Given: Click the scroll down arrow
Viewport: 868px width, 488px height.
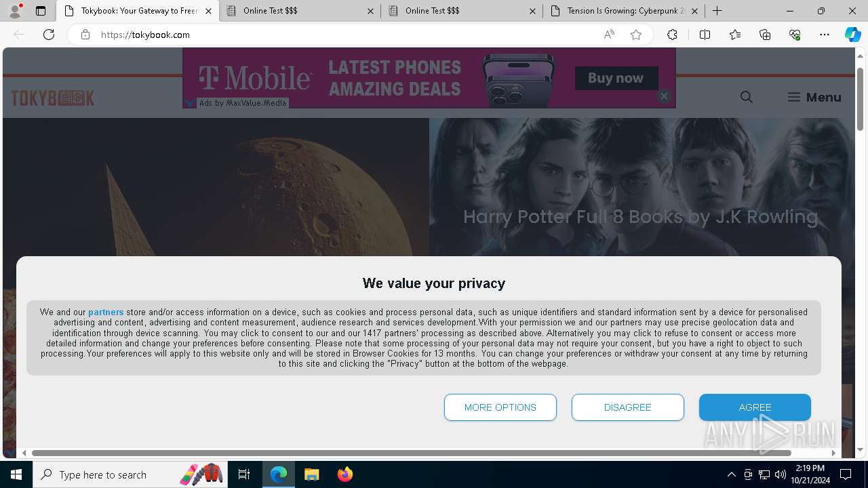Looking at the screenshot, I should (861, 449).
